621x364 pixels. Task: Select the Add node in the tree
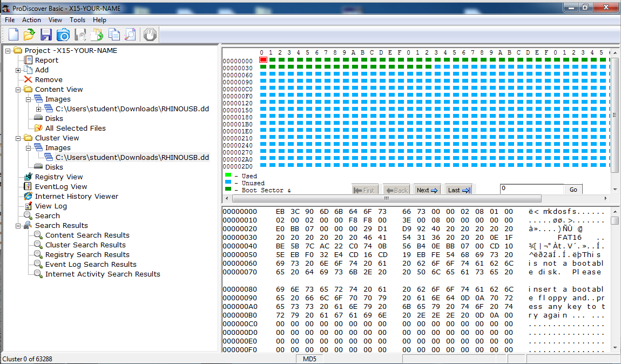pos(42,70)
